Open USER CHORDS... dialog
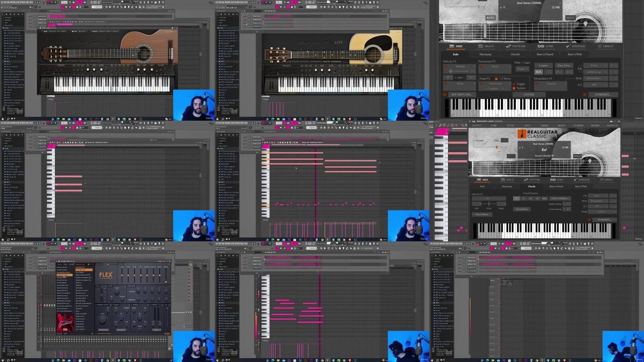 point(560,199)
